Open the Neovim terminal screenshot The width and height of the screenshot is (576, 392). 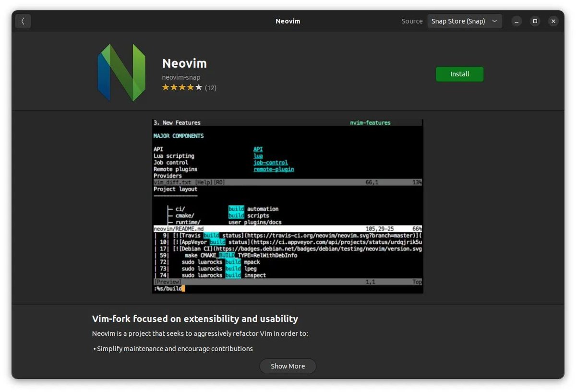(288, 206)
